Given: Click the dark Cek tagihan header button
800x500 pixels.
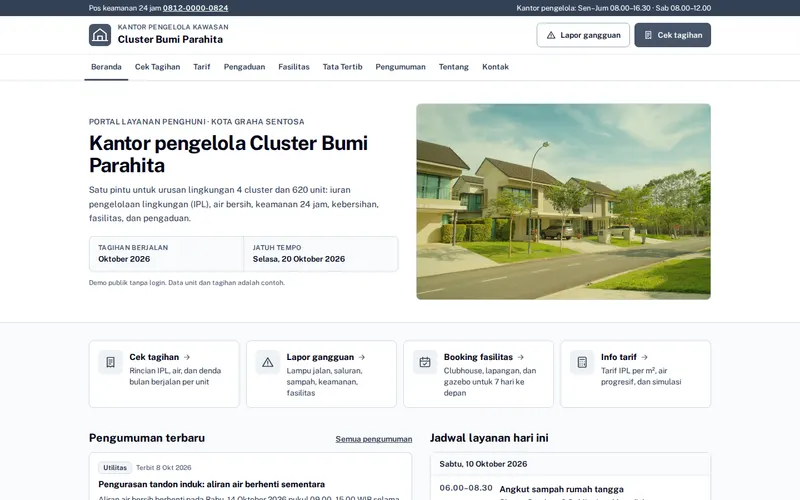Looking at the screenshot, I should point(672,35).
